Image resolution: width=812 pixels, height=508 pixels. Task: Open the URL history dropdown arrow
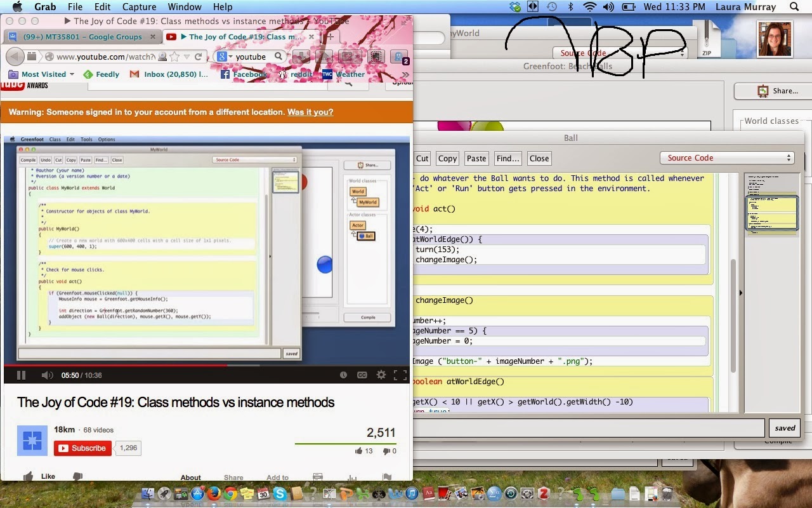point(186,57)
